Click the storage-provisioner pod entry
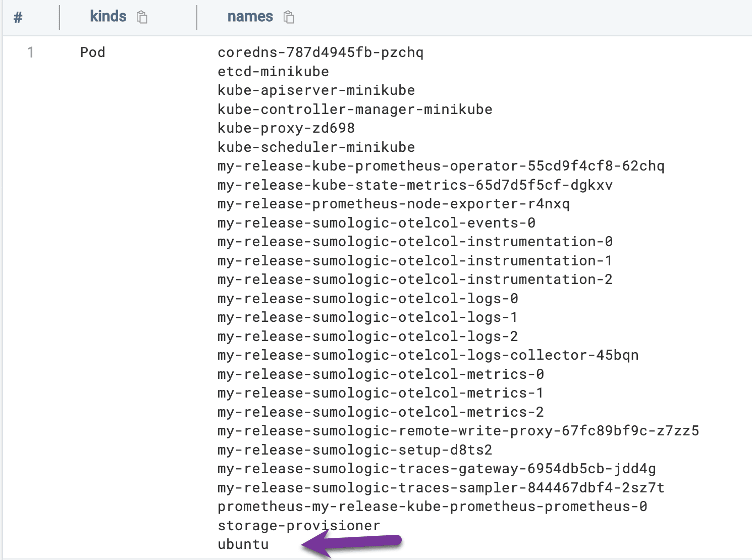This screenshot has width=752, height=560. coord(298,525)
